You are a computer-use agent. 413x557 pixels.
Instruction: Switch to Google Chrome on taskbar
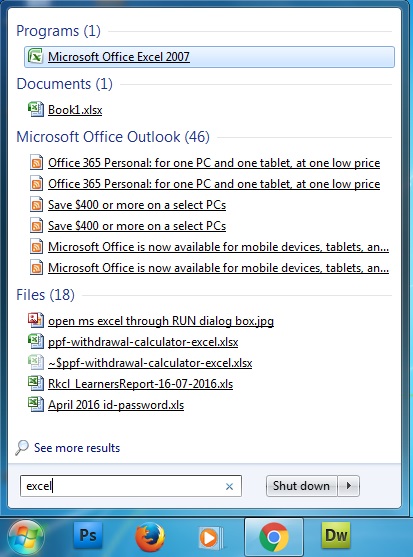point(274,537)
